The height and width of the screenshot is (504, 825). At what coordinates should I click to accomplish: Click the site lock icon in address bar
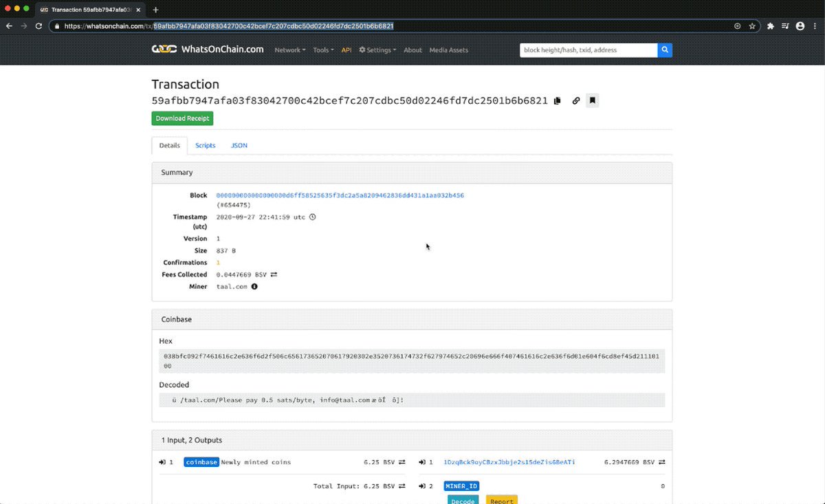(x=57, y=26)
